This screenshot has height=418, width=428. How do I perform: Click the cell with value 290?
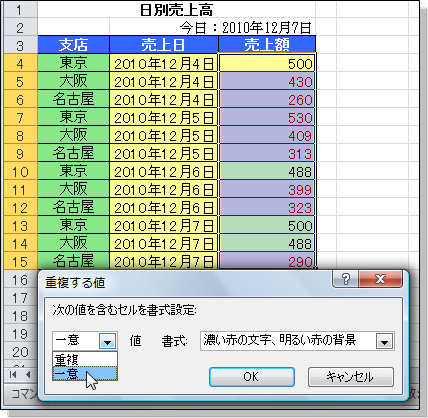pos(267,261)
